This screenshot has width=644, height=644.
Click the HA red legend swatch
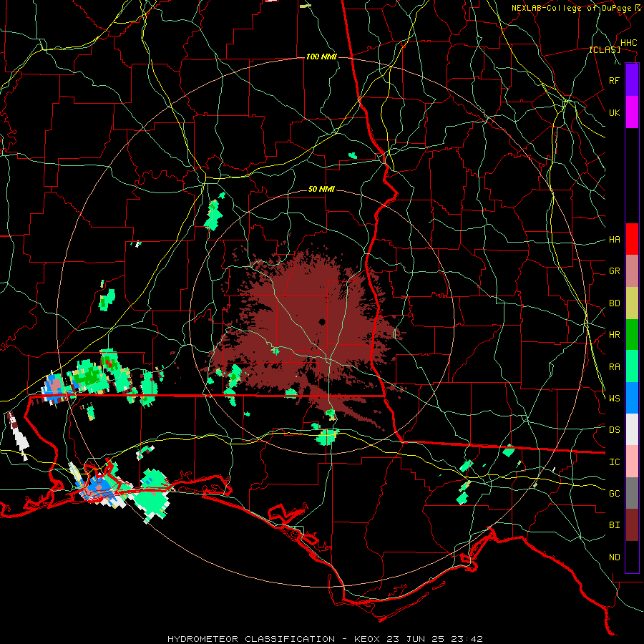click(x=632, y=239)
